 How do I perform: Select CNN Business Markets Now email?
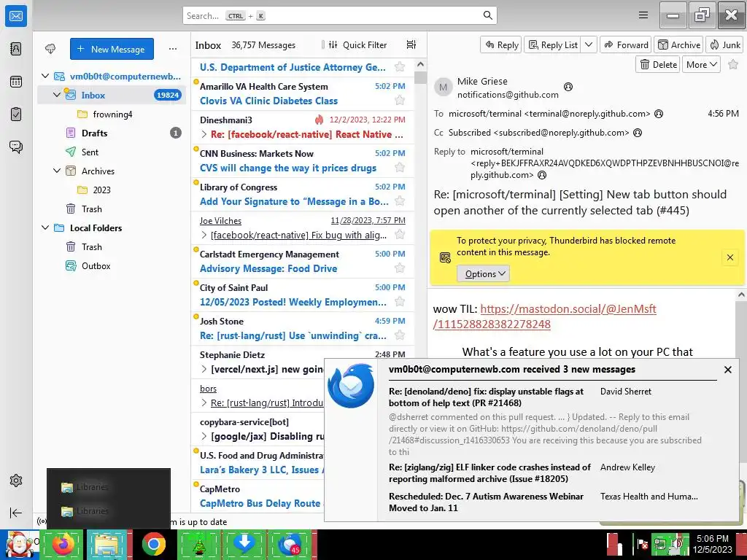click(303, 160)
